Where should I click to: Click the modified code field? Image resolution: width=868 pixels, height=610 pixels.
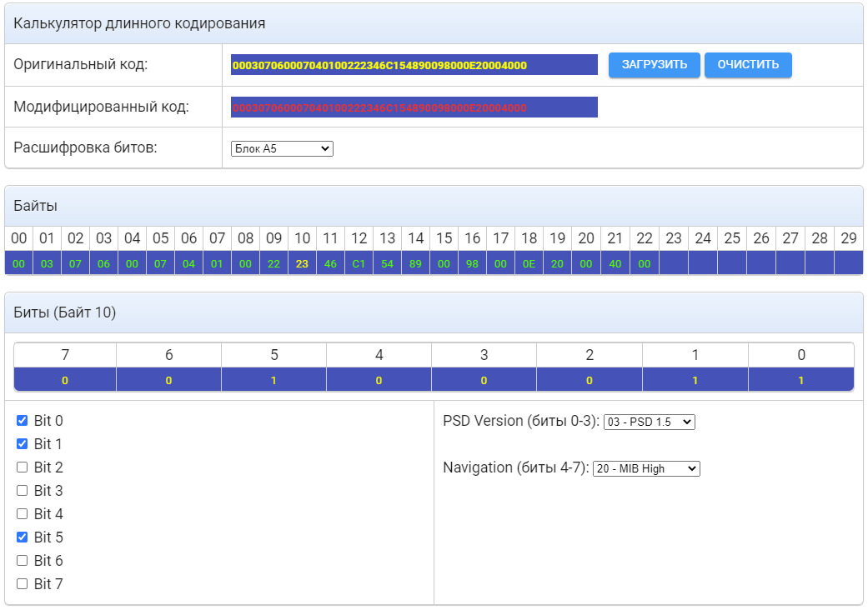414,107
